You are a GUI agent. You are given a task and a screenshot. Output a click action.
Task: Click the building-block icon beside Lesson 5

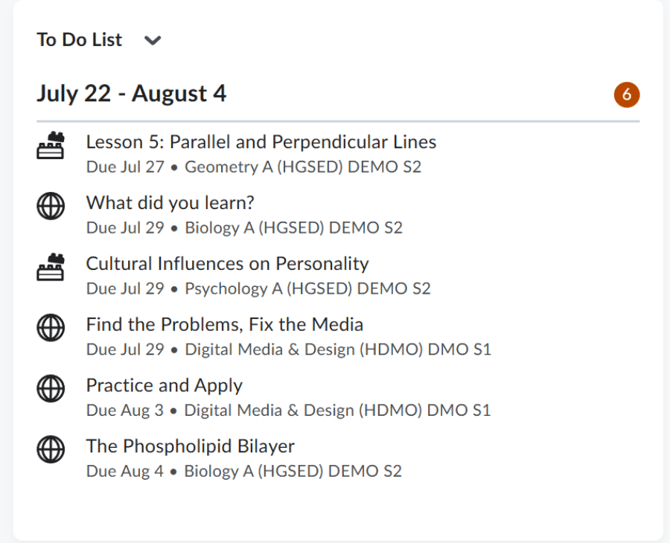pyautogui.click(x=50, y=146)
